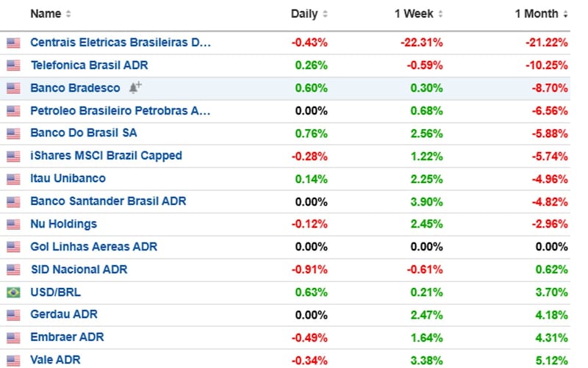Click the US flag icon beside Vale ADR

[x=12, y=360]
